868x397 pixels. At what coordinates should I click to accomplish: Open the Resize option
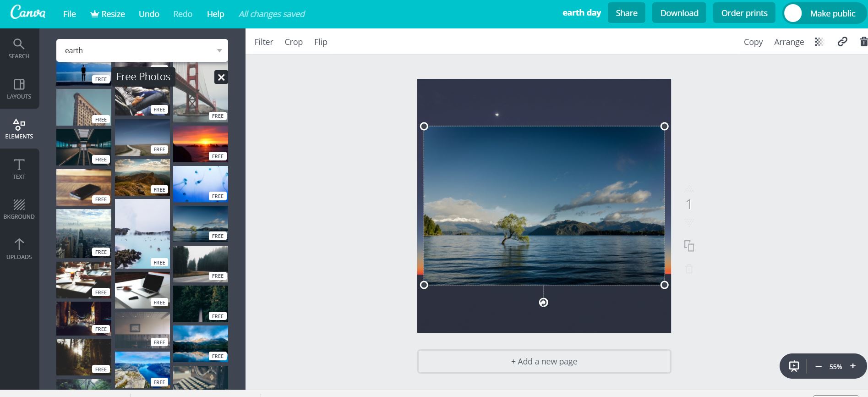108,14
